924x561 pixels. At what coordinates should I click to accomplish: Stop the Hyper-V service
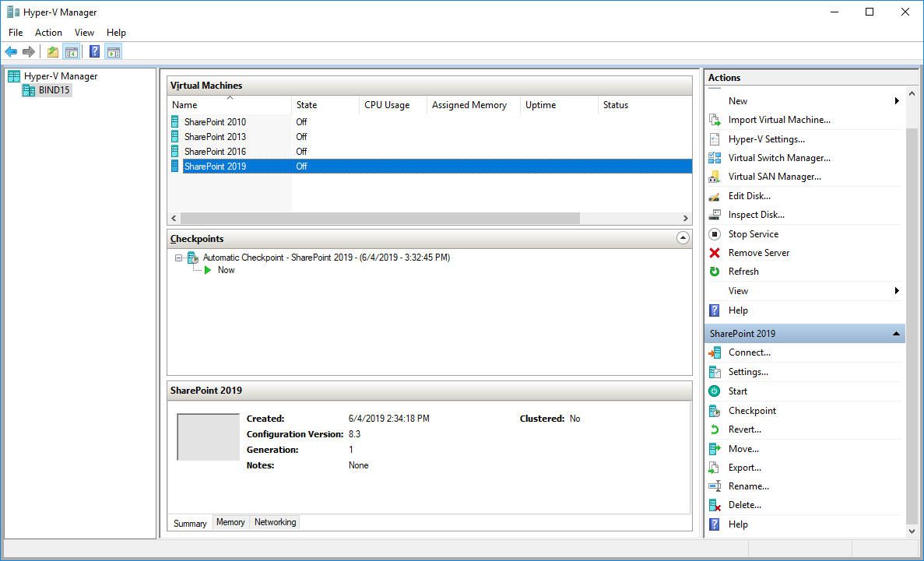click(x=752, y=233)
